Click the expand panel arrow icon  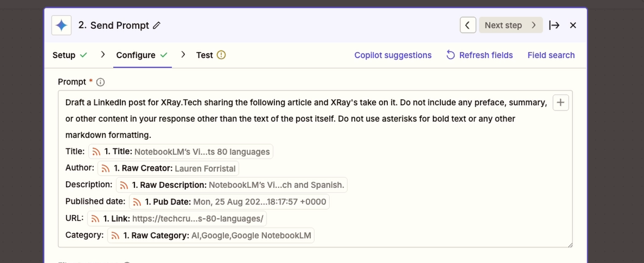(x=554, y=25)
